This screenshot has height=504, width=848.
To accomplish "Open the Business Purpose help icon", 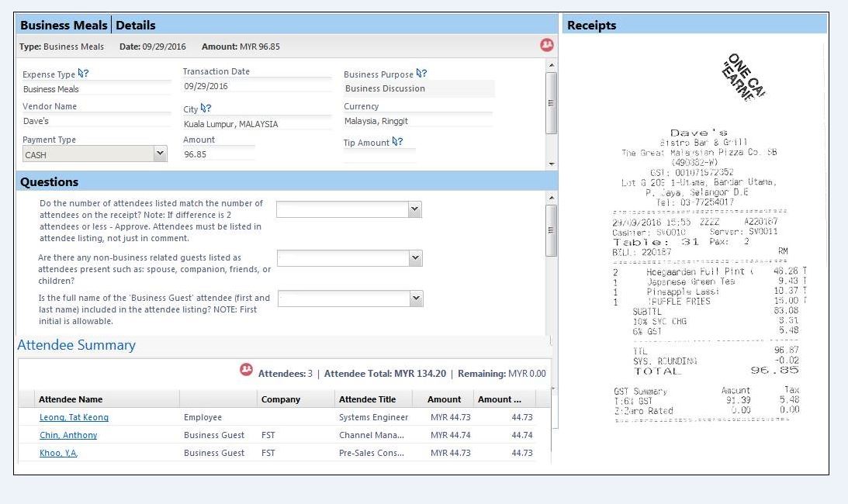I will click(x=421, y=74).
